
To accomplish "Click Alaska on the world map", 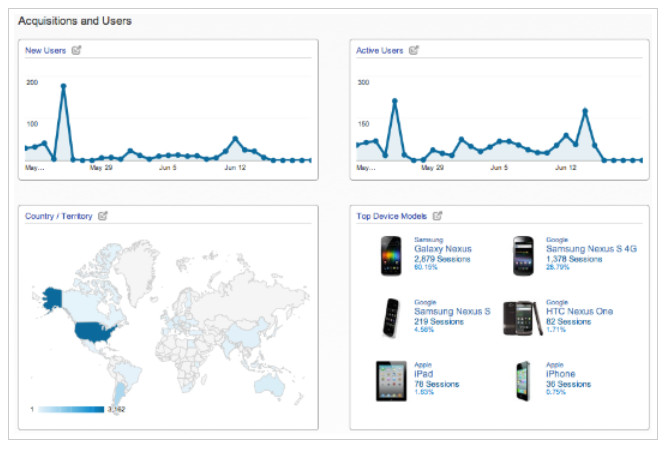I will [51, 298].
